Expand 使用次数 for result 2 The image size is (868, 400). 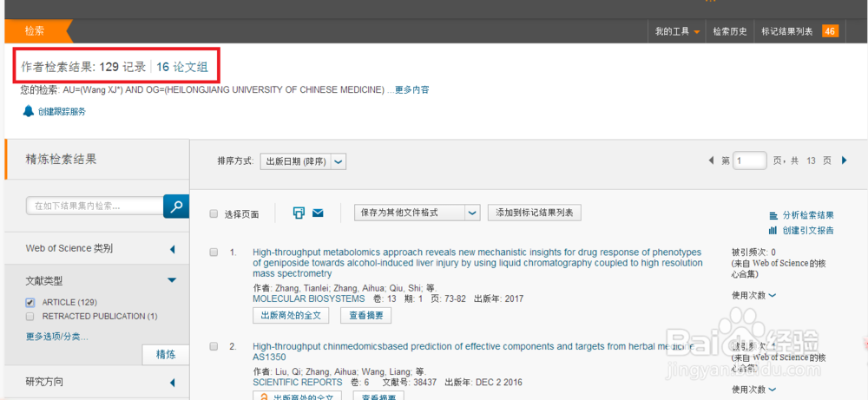coord(754,390)
